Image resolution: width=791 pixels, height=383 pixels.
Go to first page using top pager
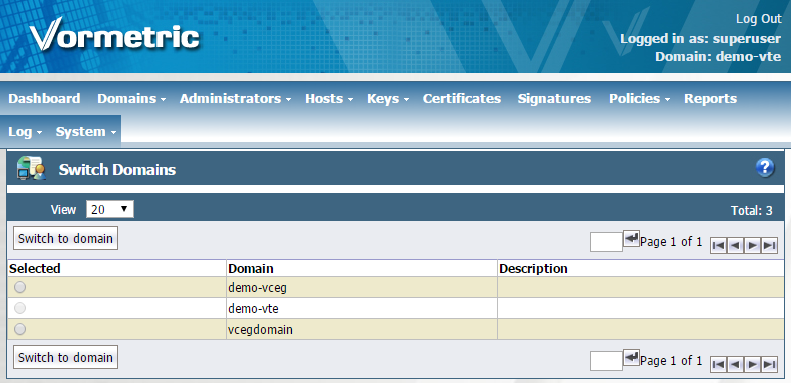coord(718,246)
